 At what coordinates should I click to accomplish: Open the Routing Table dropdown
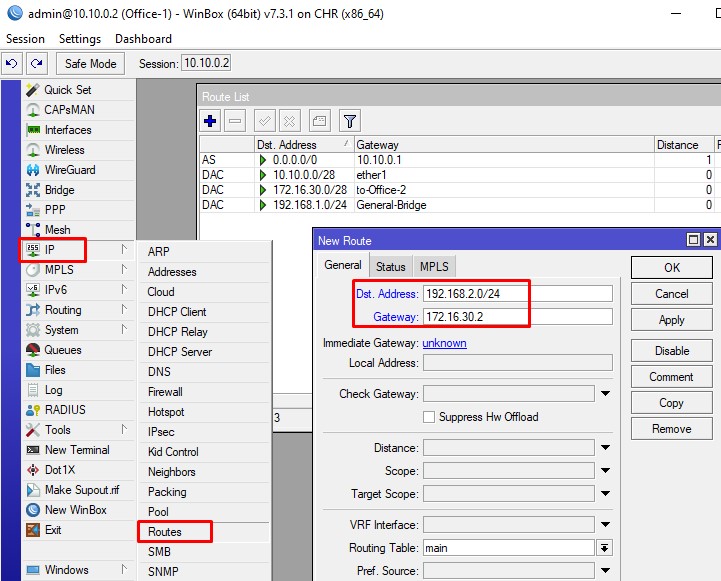pos(605,548)
